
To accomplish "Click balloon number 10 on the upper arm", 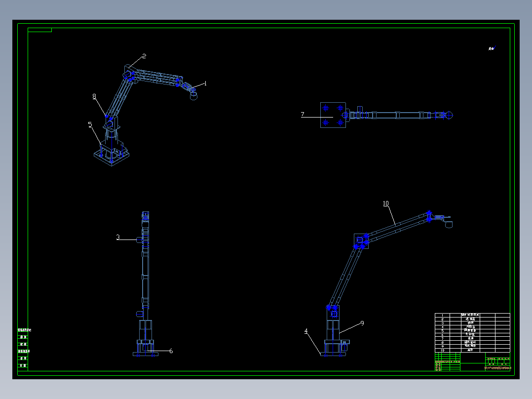I will pos(386,203).
